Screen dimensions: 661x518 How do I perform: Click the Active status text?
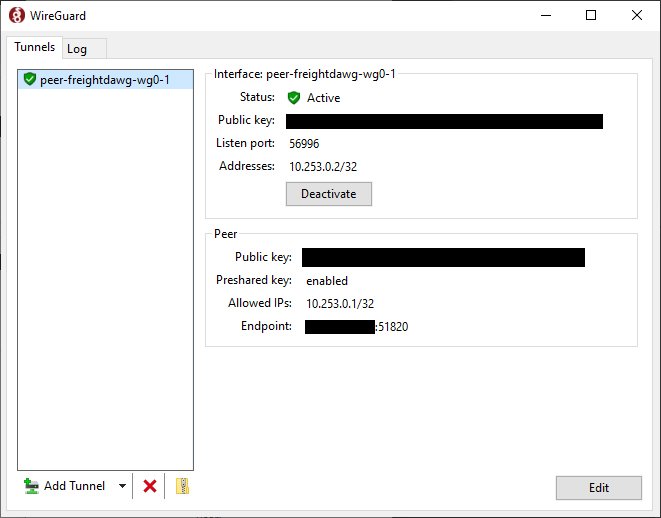point(323,98)
